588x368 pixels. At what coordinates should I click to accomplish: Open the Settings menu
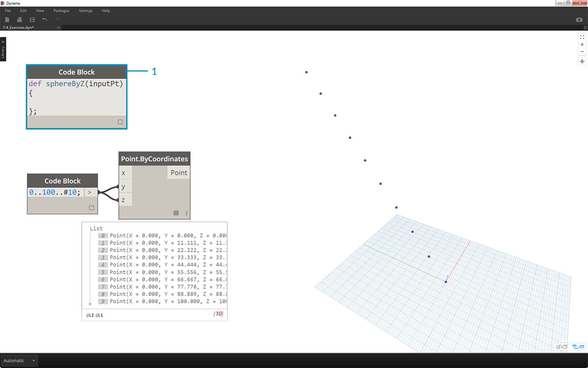pyautogui.click(x=86, y=10)
